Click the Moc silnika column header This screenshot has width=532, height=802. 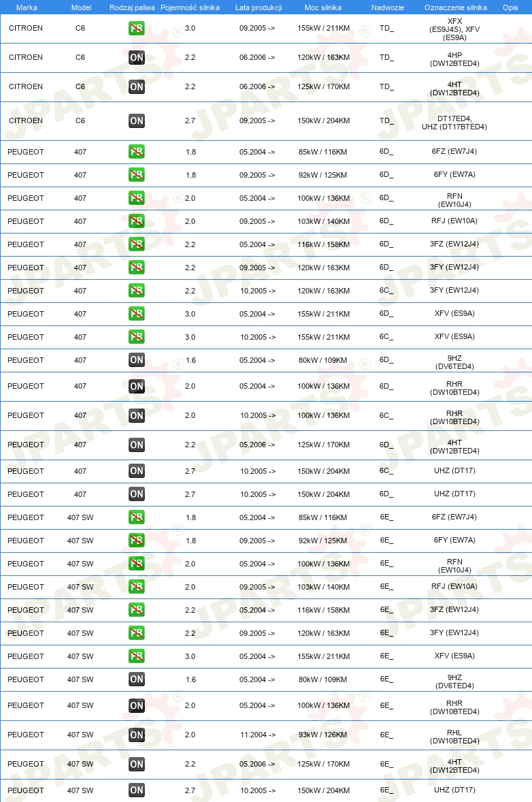coord(323,7)
